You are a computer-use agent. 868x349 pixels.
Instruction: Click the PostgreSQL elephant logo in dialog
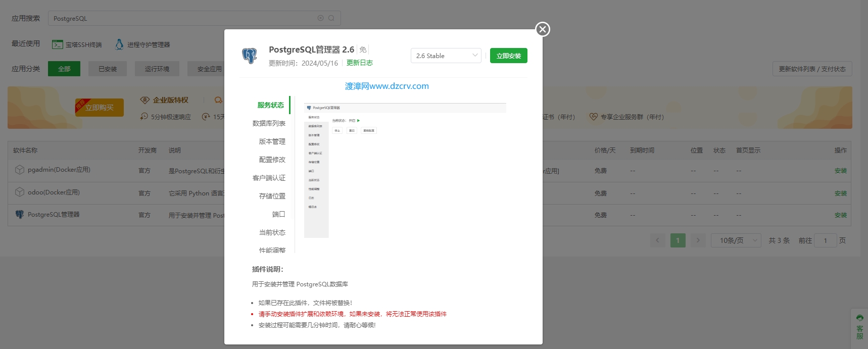pos(250,56)
